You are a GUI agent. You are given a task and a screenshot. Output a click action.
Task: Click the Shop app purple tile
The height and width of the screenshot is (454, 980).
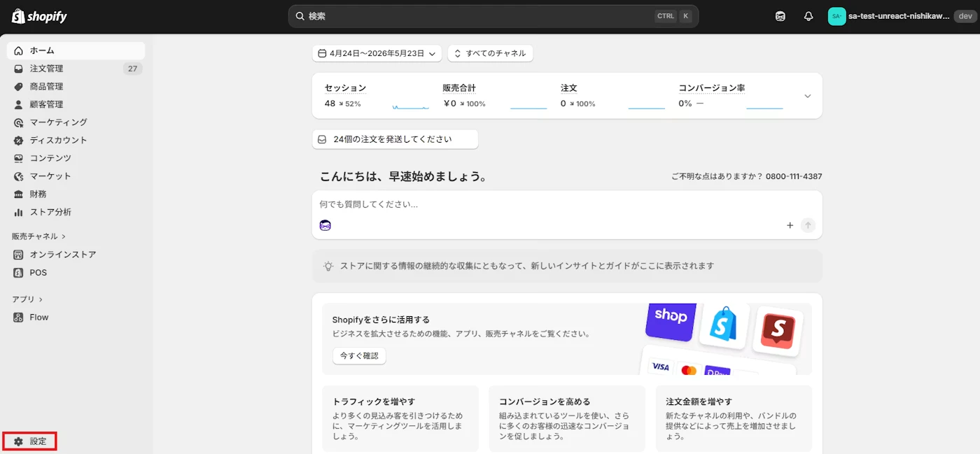671,321
